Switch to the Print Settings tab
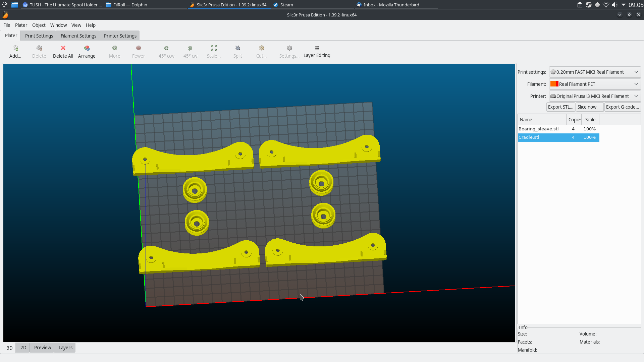The width and height of the screenshot is (644, 362). tap(39, 36)
